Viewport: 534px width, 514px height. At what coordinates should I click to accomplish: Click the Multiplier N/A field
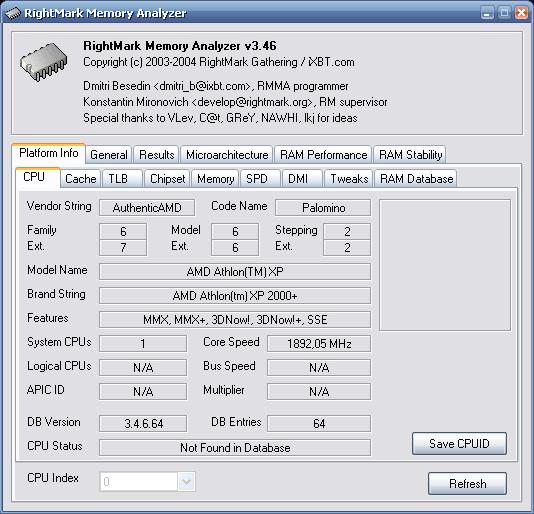coord(319,392)
